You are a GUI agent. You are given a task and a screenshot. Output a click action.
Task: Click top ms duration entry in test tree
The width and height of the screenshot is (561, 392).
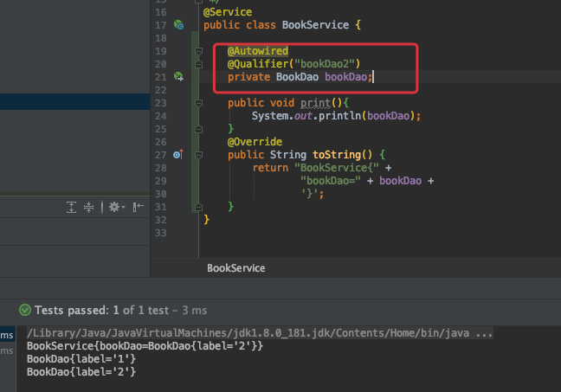pyautogui.click(x=7, y=335)
